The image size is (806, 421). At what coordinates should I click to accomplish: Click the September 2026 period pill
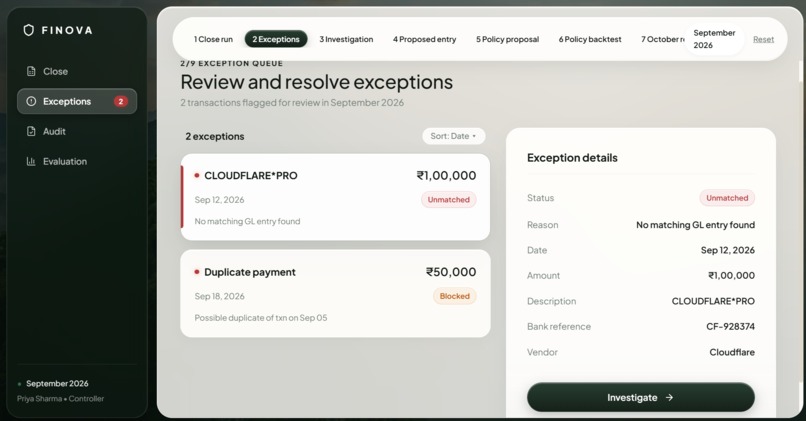pyautogui.click(x=715, y=39)
